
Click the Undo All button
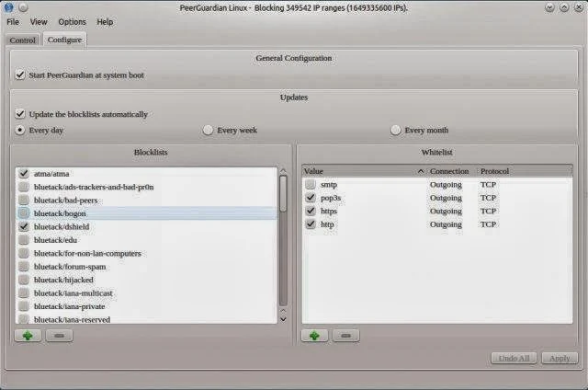(514, 358)
